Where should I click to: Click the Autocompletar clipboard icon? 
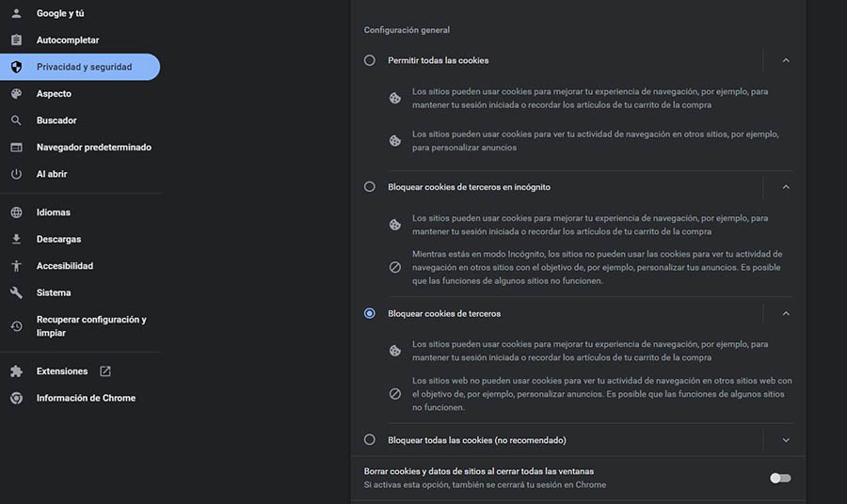coord(16,40)
